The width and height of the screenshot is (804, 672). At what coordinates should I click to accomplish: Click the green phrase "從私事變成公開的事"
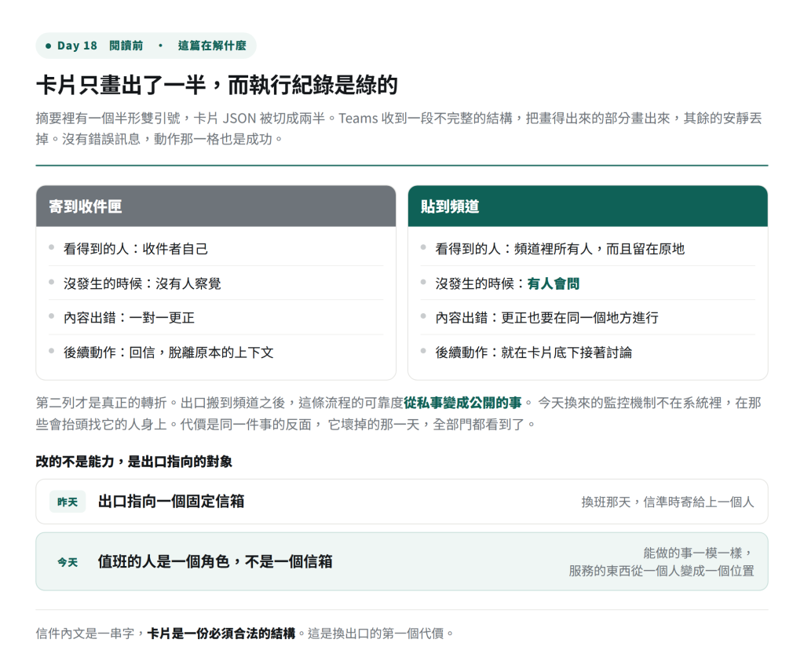[x=462, y=403]
